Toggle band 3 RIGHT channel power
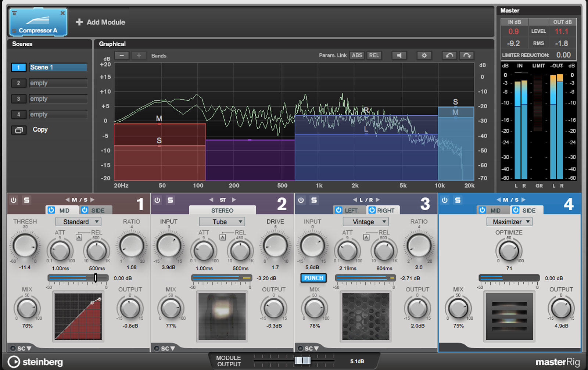 tap(372, 210)
